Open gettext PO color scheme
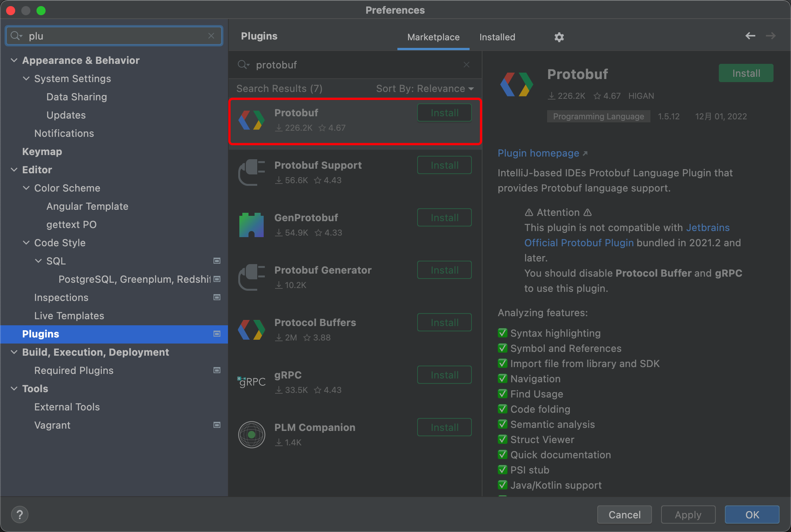791x532 pixels. (71, 225)
